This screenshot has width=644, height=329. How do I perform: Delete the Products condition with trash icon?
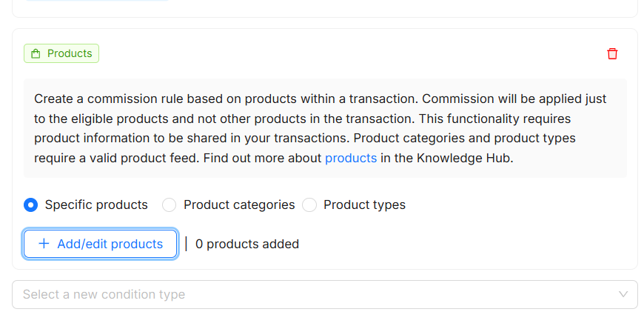click(612, 54)
